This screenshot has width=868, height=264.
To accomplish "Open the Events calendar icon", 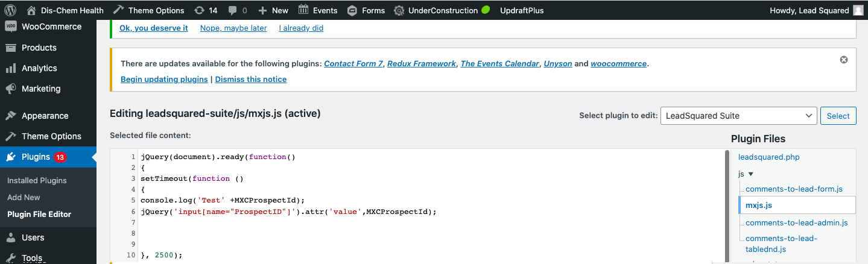I will click(303, 10).
